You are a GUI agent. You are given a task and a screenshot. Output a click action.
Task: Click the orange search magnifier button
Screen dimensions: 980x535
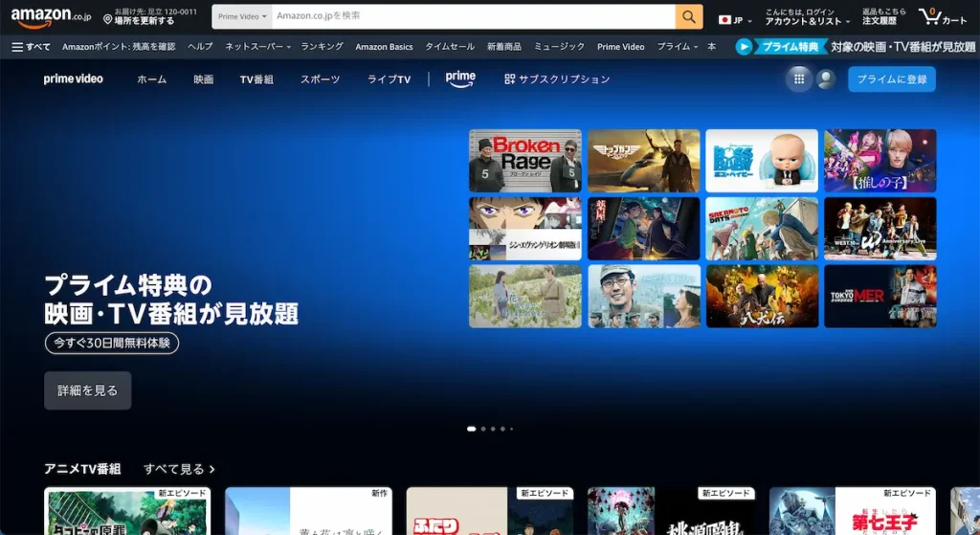coord(689,17)
